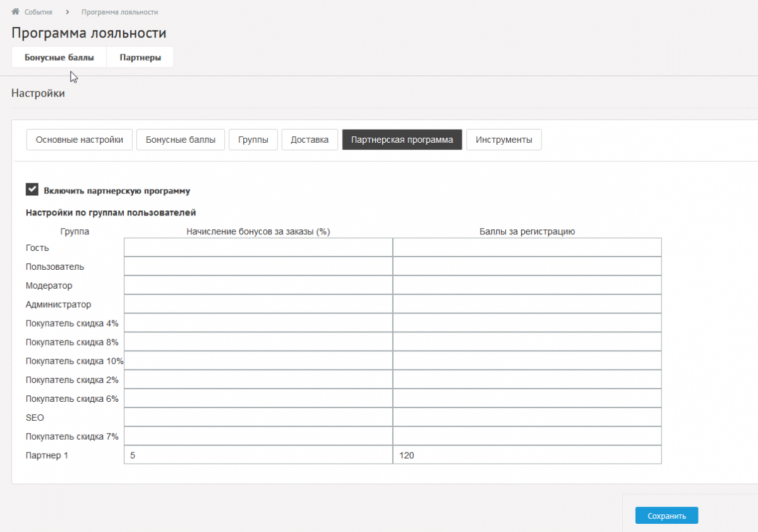The image size is (758, 532).
Task: Select registration points field for Администратор
Action: pos(527,305)
